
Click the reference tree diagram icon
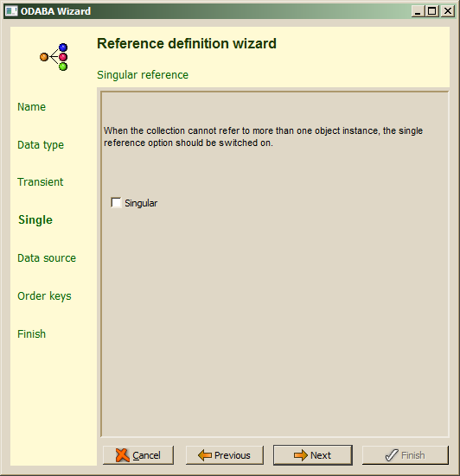[54, 57]
